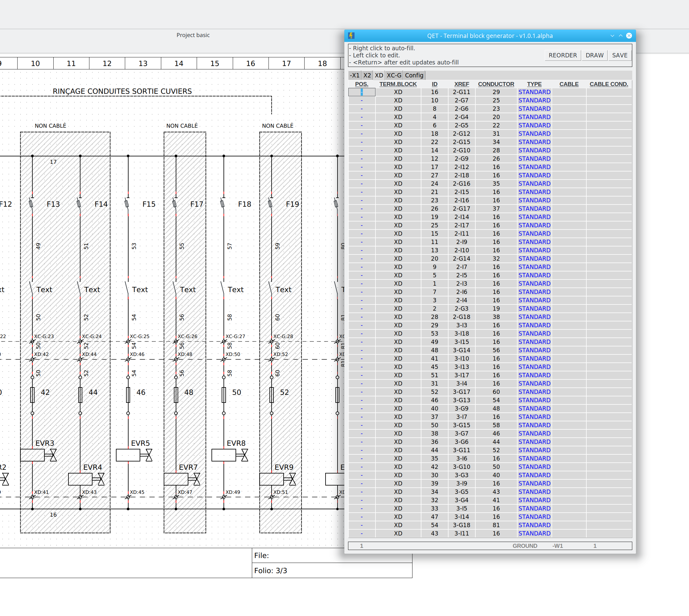The width and height of the screenshot is (689, 616).
Task: Click the CABLE cell in row 2-G4
Action: 568,117
